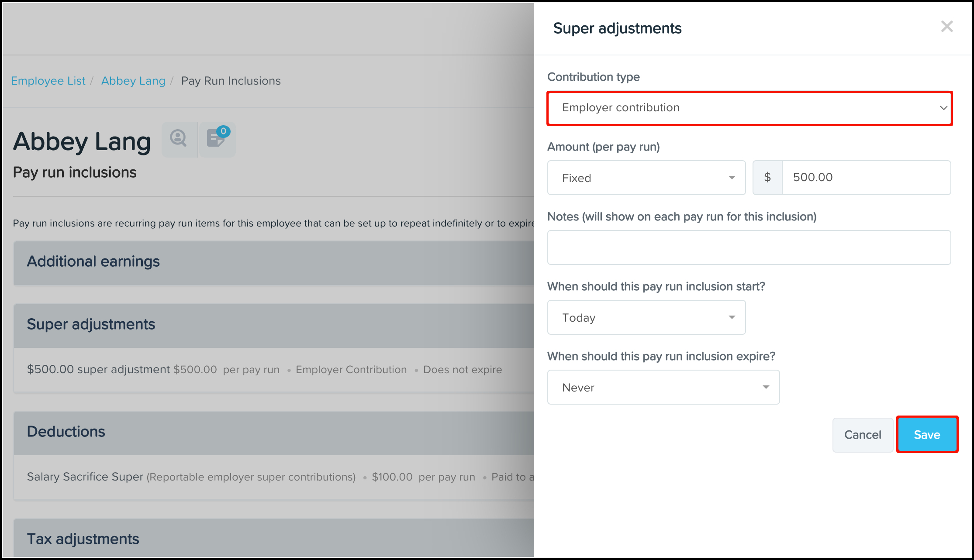
Task: Open the Fixed amount type dropdown
Action: click(646, 178)
